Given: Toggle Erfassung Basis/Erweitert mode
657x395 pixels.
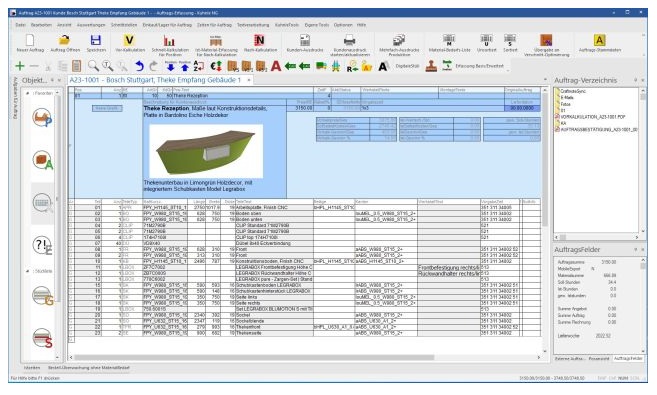Looking at the screenshot, I should (473, 66).
